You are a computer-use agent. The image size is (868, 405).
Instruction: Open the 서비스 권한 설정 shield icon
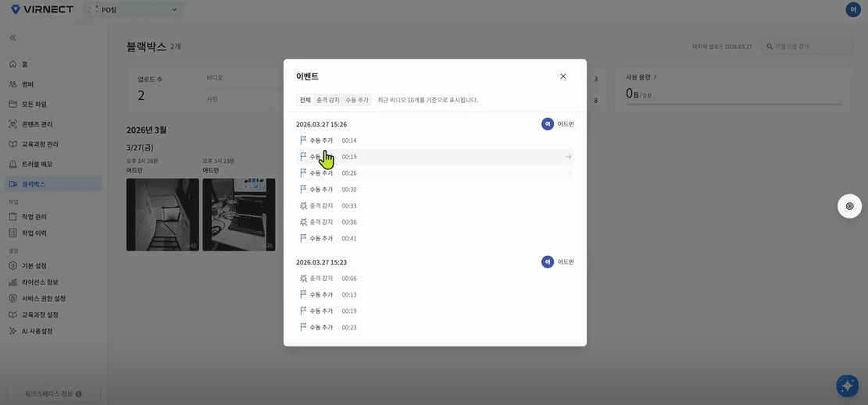coord(13,298)
